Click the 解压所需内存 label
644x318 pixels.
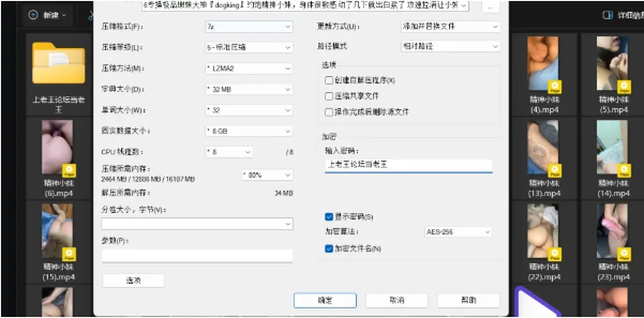tap(126, 193)
